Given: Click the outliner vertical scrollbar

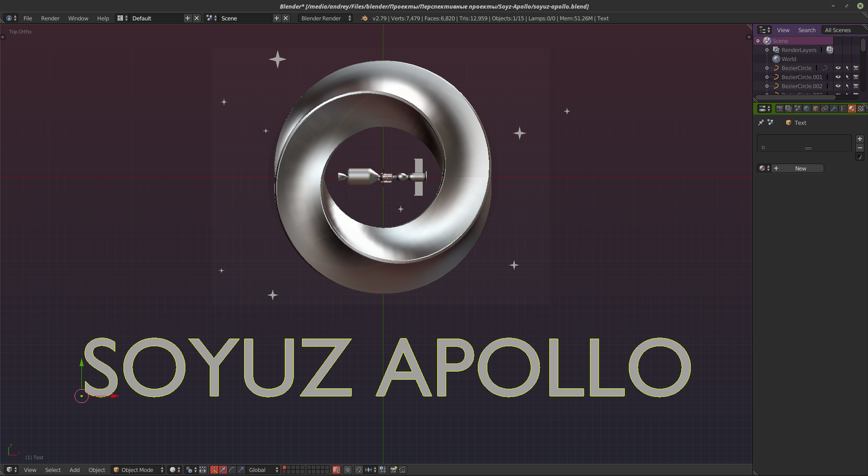Looking at the screenshot, I should pos(863,45).
